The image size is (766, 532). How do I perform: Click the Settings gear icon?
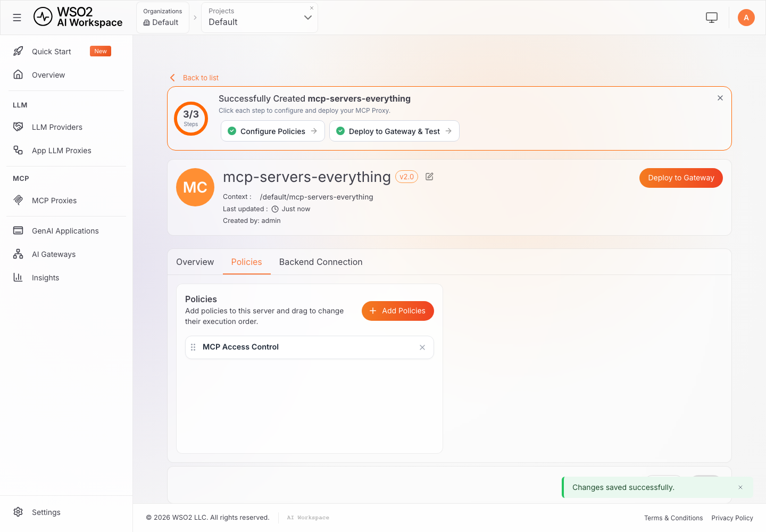18,512
